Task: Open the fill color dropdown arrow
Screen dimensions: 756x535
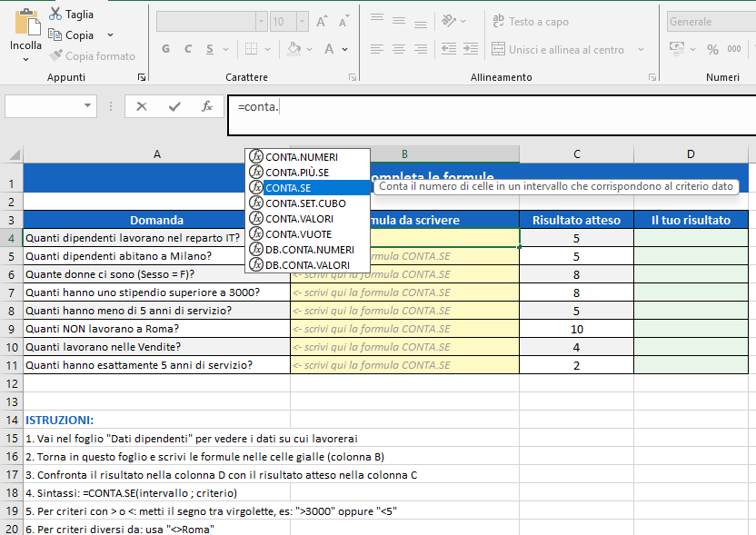Action: coord(309,49)
